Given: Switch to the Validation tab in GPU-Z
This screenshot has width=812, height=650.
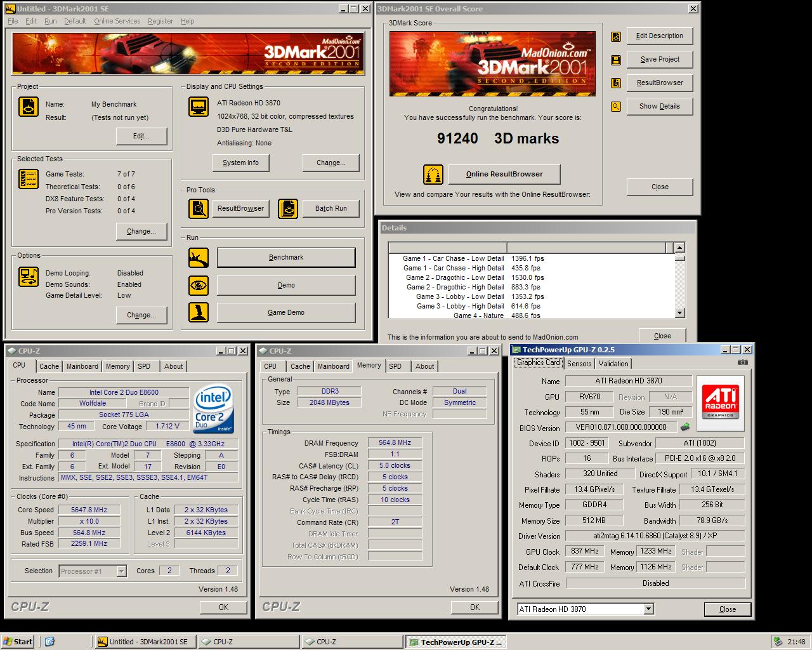Looking at the screenshot, I should coord(613,364).
